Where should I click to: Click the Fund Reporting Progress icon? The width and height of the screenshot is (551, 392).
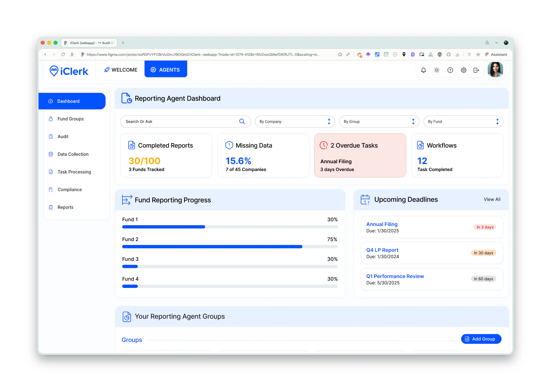pyautogui.click(x=127, y=200)
